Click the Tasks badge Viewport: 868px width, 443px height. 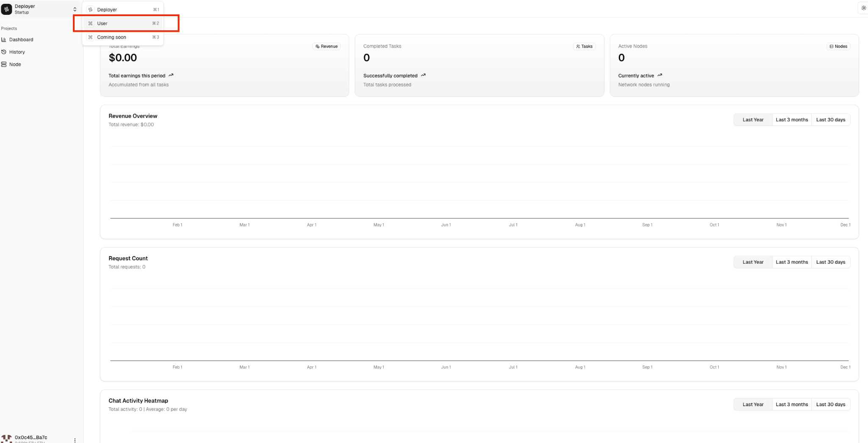click(584, 46)
